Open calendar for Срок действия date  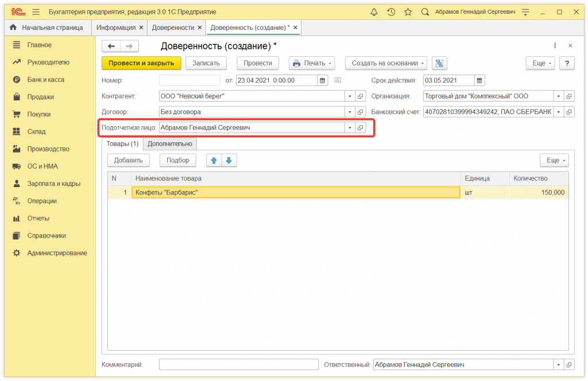[x=480, y=80]
